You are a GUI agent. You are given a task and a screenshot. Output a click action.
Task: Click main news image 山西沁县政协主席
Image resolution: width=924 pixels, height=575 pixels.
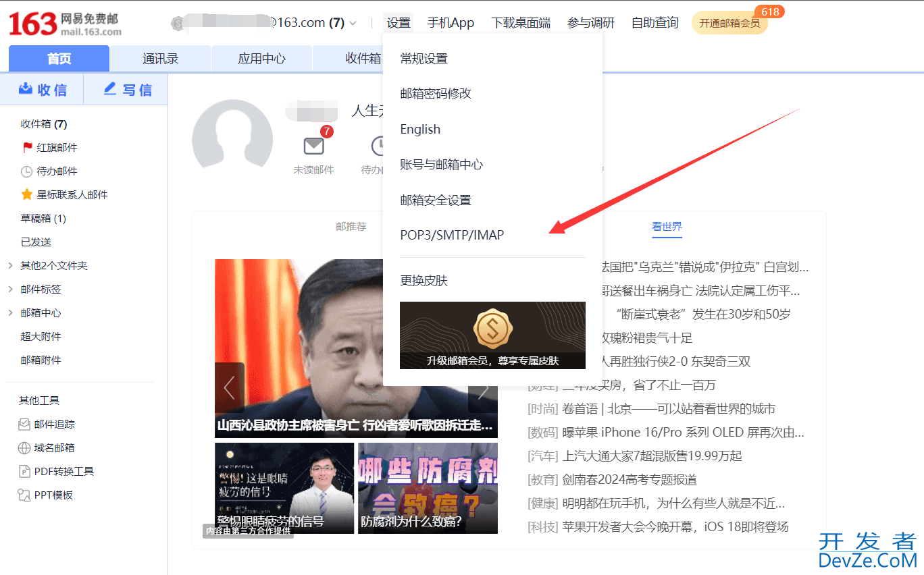356,348
